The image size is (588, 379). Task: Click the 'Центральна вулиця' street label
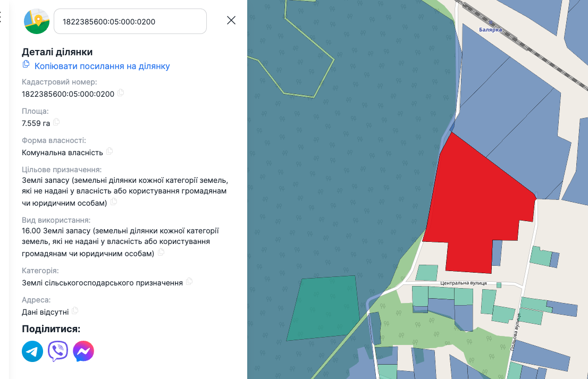click(464, 283)
